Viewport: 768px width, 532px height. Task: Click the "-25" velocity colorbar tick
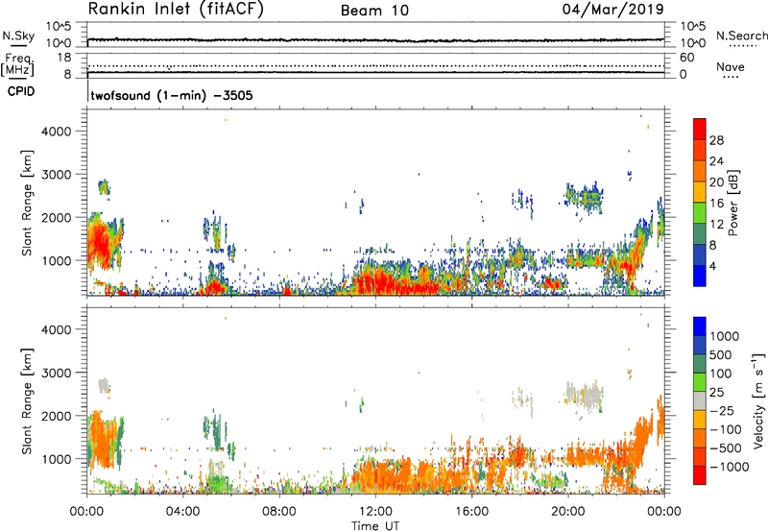tap(723, 411)
